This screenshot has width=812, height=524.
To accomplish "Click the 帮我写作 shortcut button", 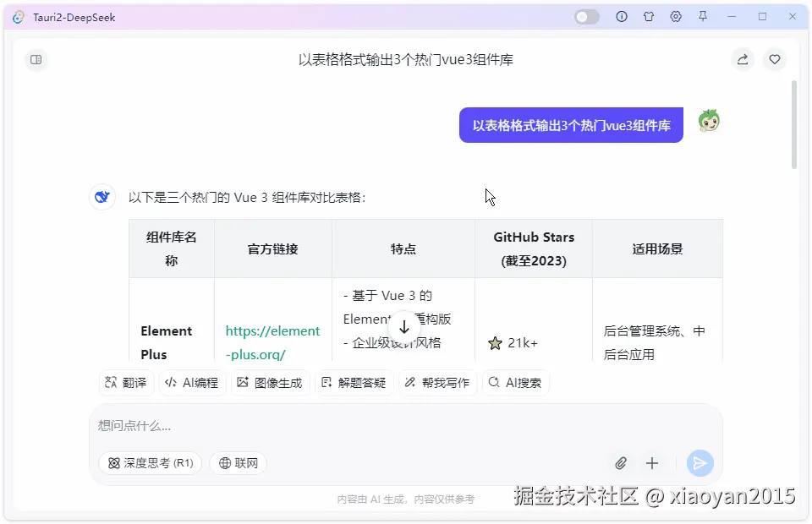I will click(437, 383).
